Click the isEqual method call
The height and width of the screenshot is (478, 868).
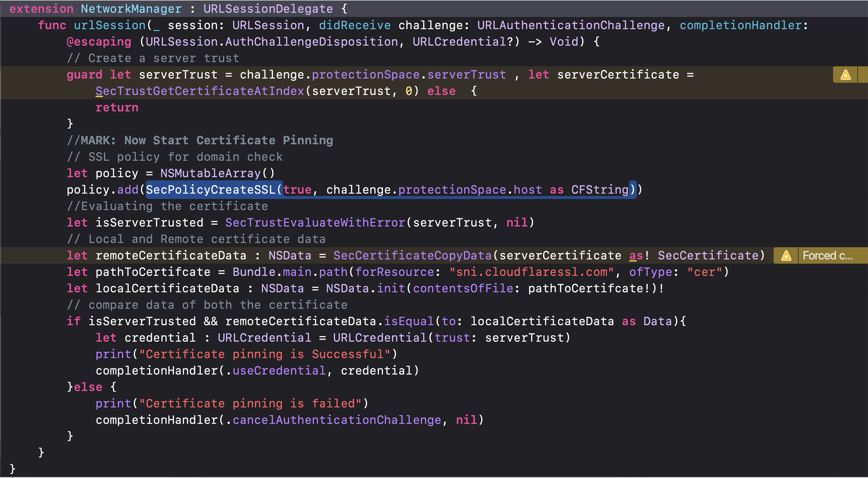pos(409,321)
